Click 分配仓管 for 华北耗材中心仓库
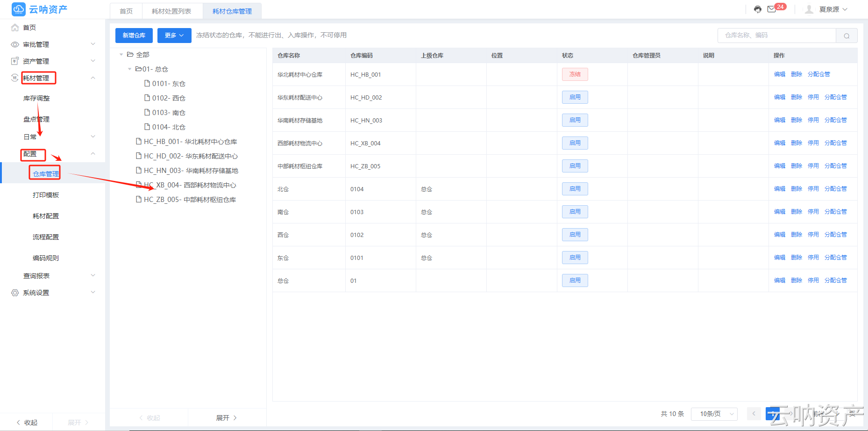This screenshot has height=431, width=868. coord(819,74)
